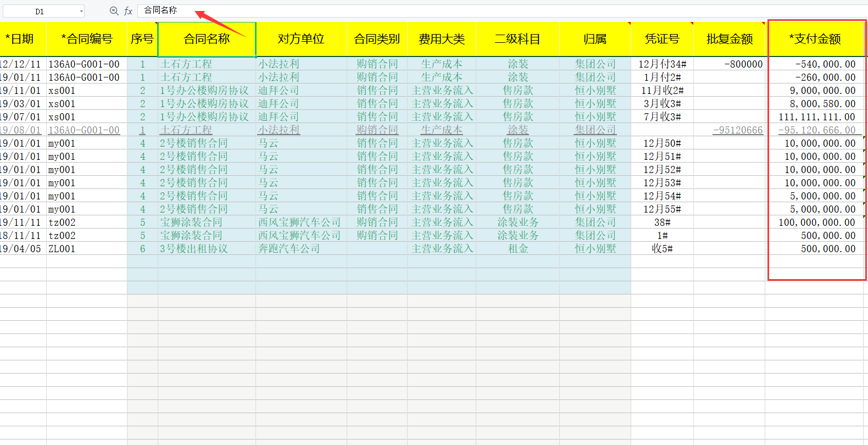868x445 pixels.
Task: Select the 凭证号 header cell
Action: click(x=662, y=39)
